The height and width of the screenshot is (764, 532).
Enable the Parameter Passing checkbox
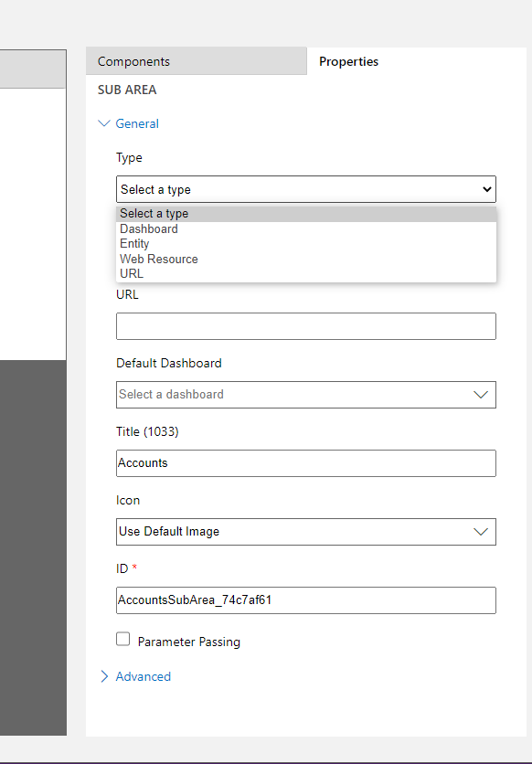pyautogui.click(x=122, y=640)
